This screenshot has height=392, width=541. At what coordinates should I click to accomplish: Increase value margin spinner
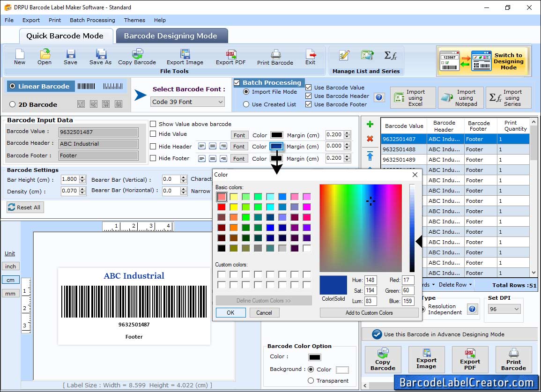point(347,133)
